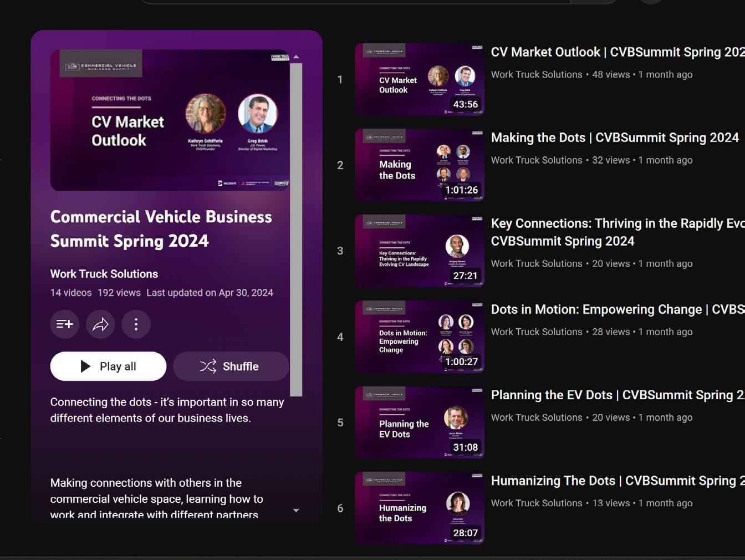
Task: Click the up arrow of description scrollbar
Action: click(x=296, y=57)
